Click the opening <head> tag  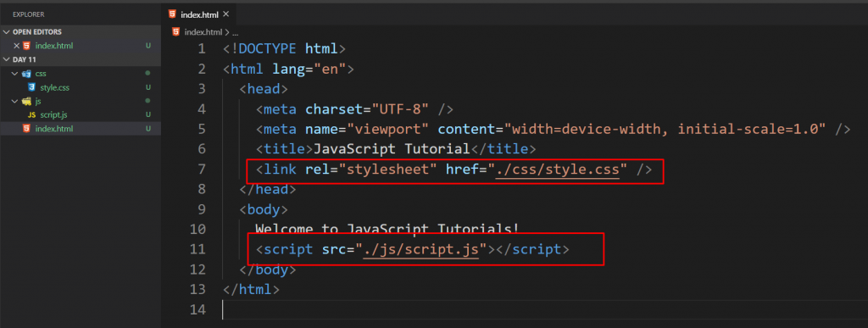pyautogui.click(x=264, y=88)
